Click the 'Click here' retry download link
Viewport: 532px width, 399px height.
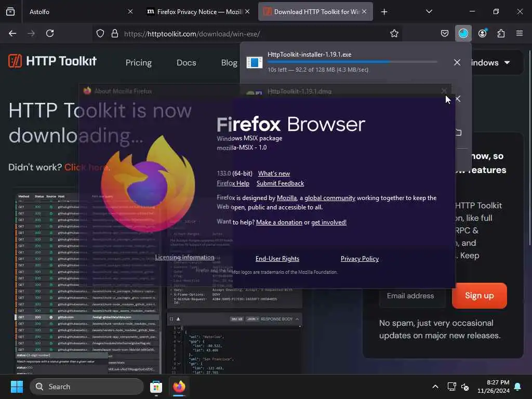87,167
